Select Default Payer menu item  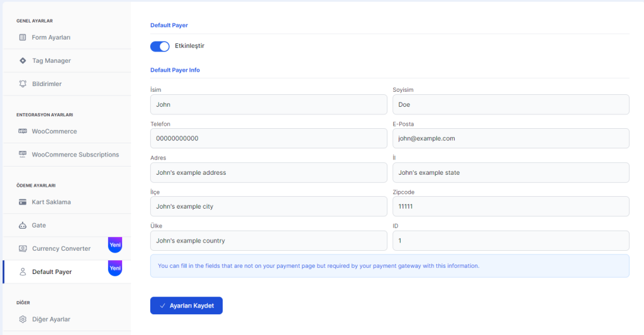tap(52, 272)
